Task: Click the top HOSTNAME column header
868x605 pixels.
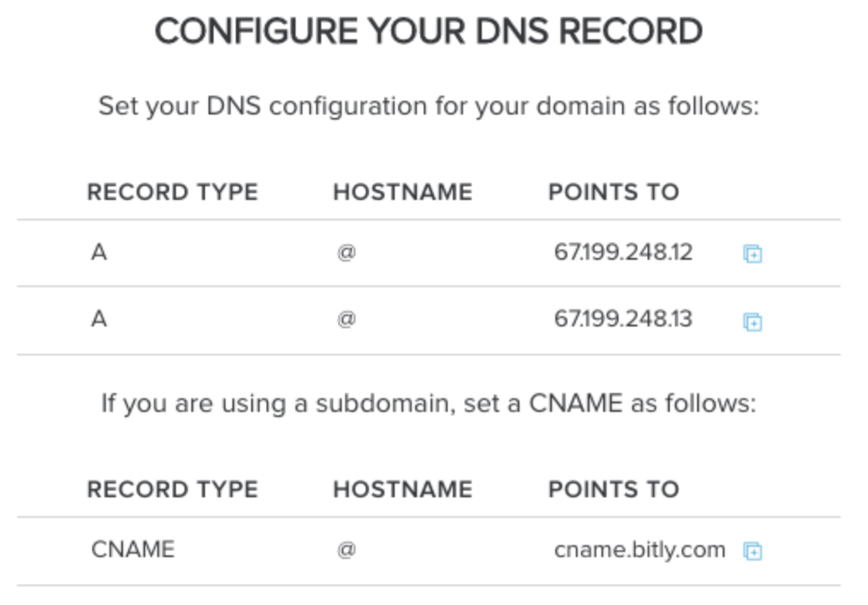Action: coord(403,192)
